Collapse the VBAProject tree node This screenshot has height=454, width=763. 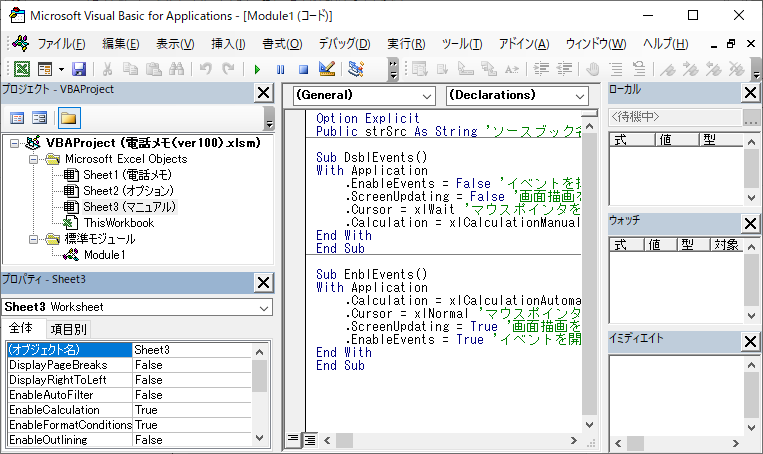click(15, 143)
